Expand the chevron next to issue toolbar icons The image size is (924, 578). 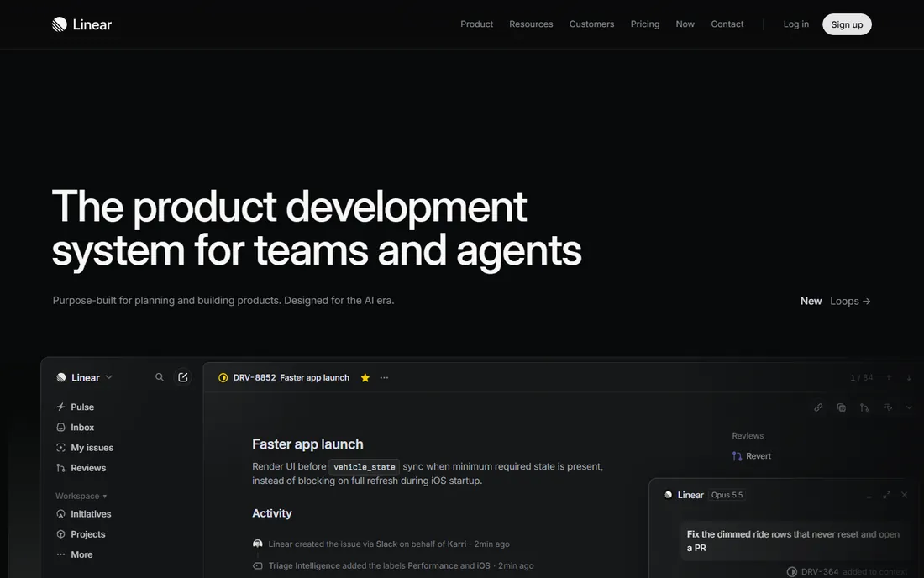909,407
